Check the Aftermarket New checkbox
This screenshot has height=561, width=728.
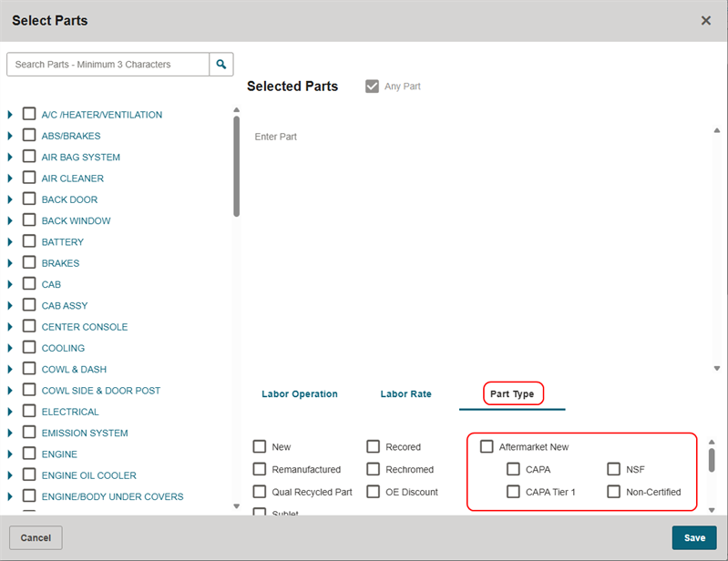tap(487, 446)
